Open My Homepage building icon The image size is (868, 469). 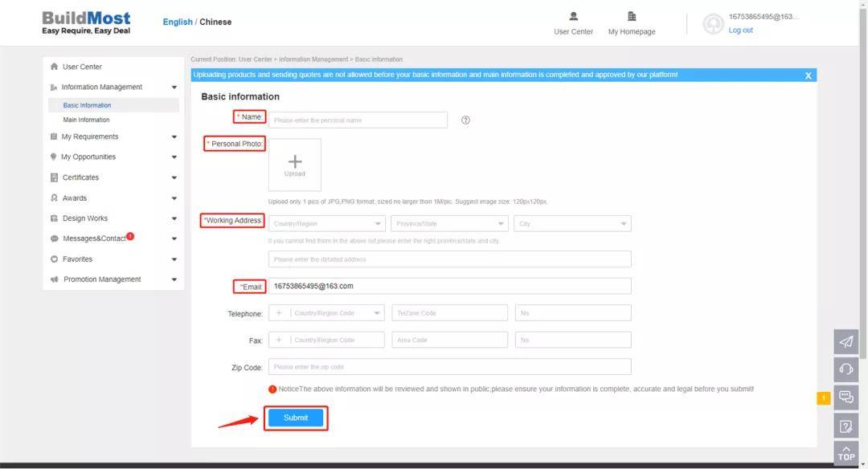point(632,17)
